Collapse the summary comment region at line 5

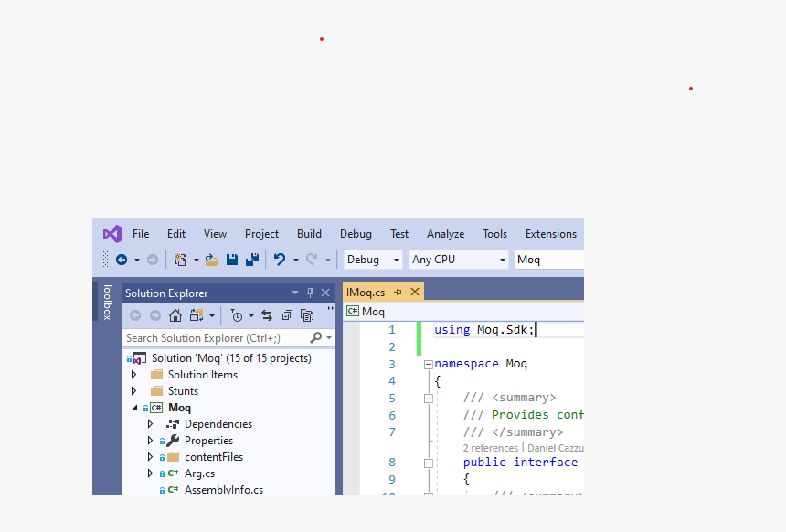(x=429, y=399)
